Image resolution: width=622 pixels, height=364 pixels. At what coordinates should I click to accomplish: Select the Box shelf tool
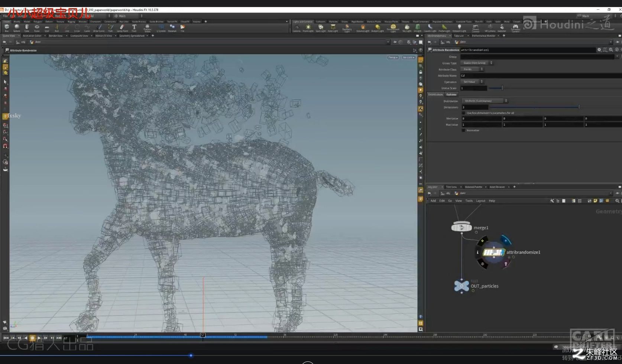coord(7,28)
